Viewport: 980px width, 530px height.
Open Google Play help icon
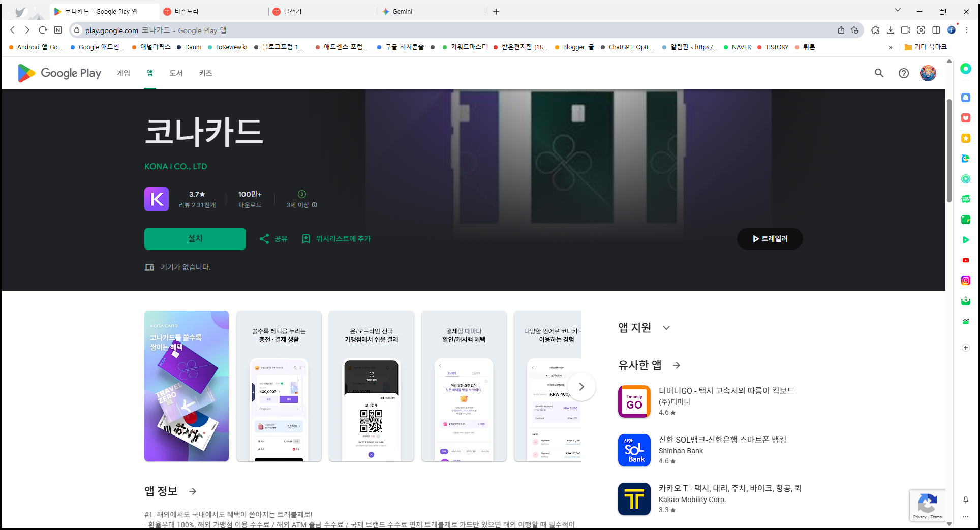[903, 73]
